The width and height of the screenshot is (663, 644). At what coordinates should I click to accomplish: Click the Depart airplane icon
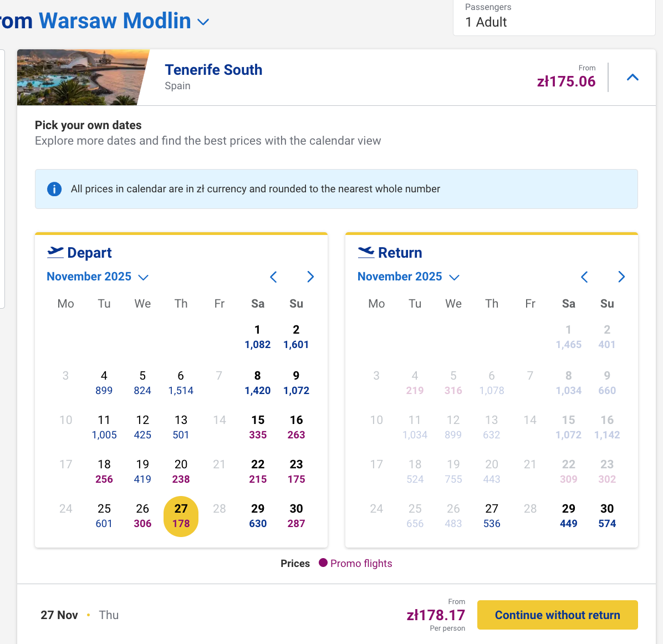[55, 253]
